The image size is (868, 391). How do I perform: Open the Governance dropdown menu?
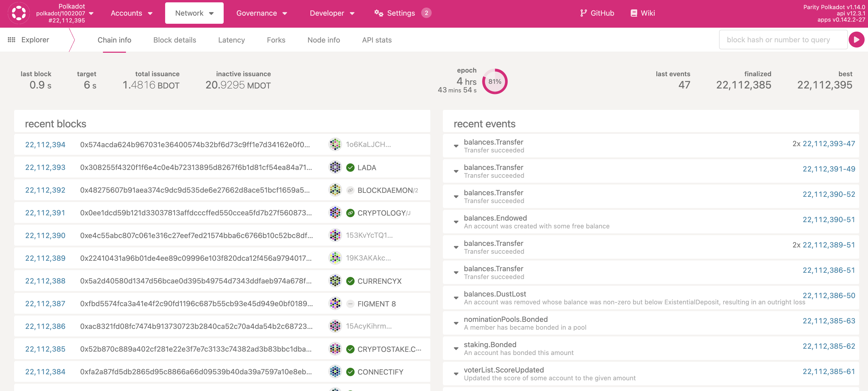tap(262, 13)
